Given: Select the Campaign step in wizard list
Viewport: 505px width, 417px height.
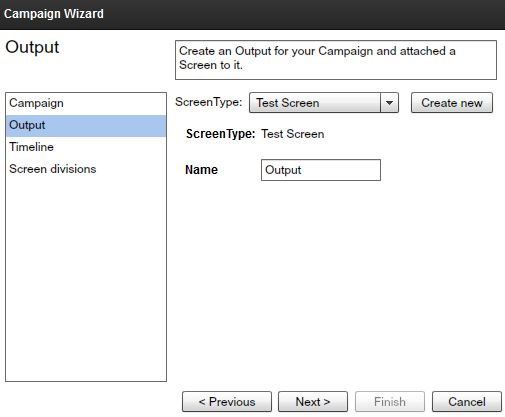Looking at the screenshot, I should coord(86,103).
